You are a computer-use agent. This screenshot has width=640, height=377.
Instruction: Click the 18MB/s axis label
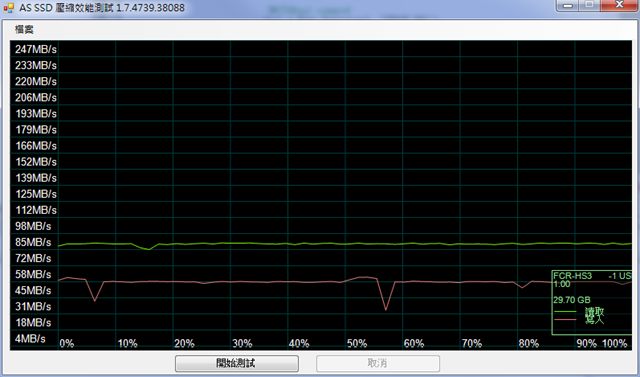tap(33, 323)
